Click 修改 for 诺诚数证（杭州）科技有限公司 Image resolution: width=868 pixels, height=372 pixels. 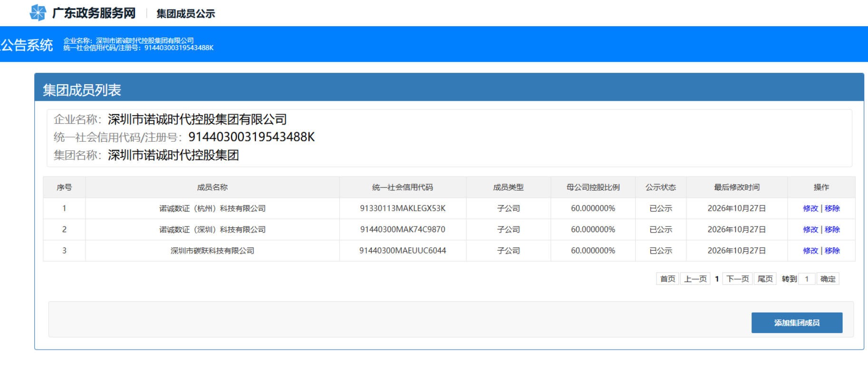click(x=810, y=208)
